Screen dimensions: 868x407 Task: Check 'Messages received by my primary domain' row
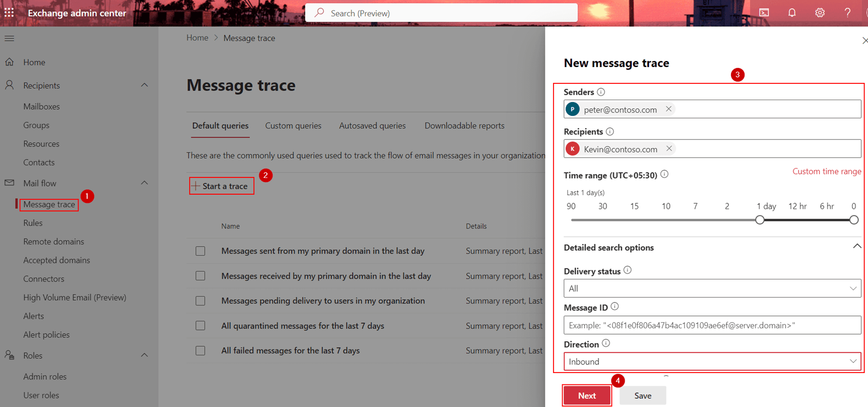pos(200,276)
